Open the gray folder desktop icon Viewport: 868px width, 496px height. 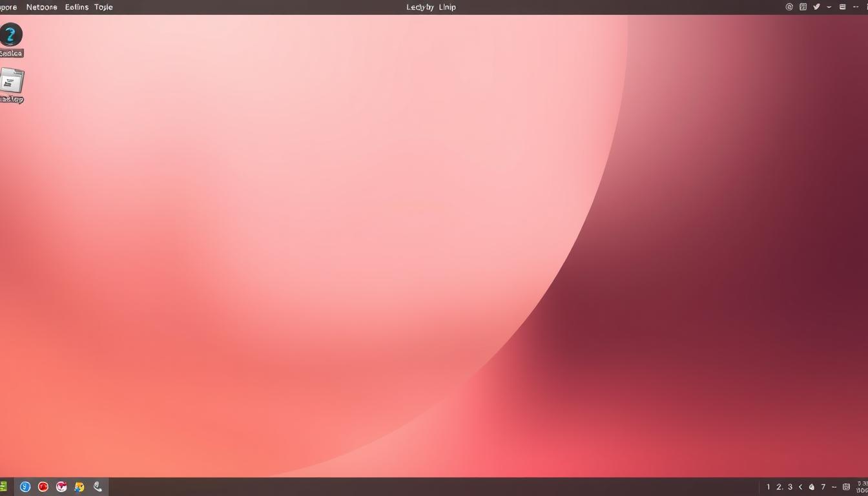(x=12, y=81)
